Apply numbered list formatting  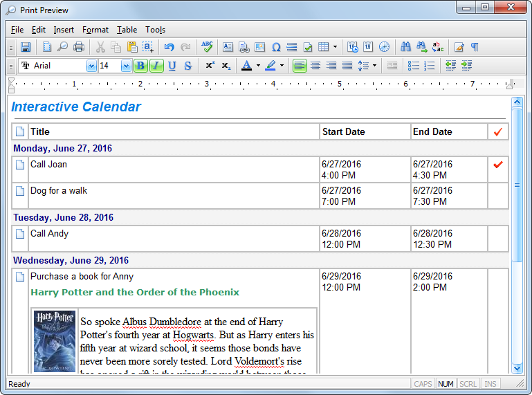pyautogui.click(x=429, y=66)
